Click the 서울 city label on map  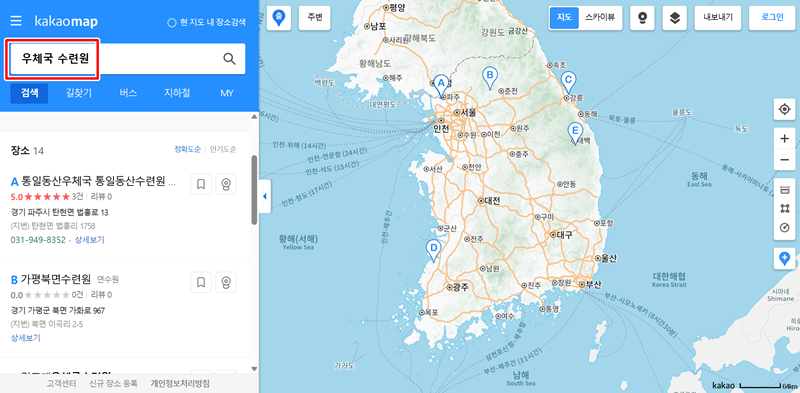(468, 112)
